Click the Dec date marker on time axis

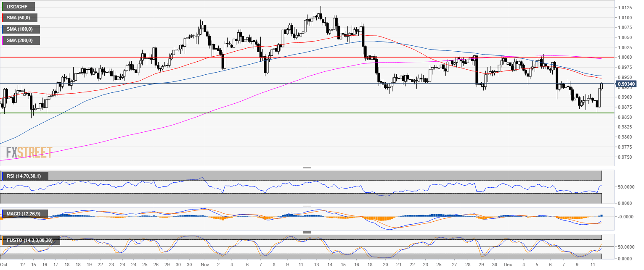point(508,265)
